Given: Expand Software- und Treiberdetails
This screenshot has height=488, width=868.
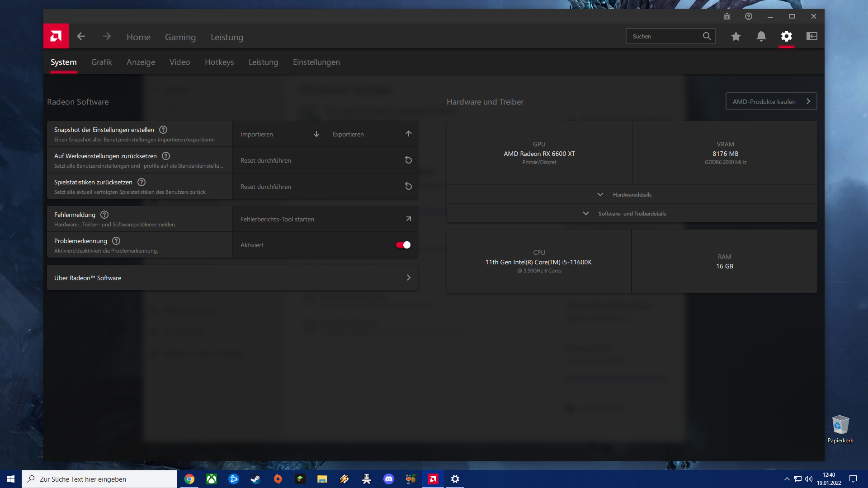Looking at the screenshot, I should point(631,214).
